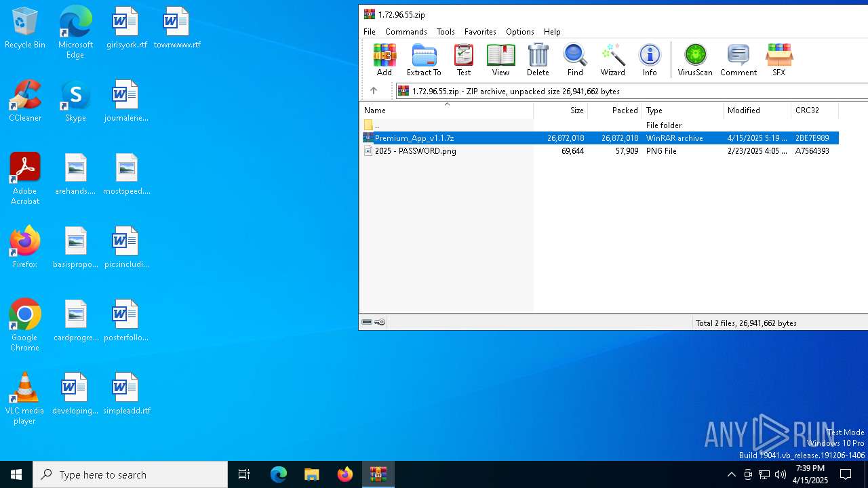Screen dimensions: 868x488
Task: Click the taskbar search box
Action: (130, 474)
